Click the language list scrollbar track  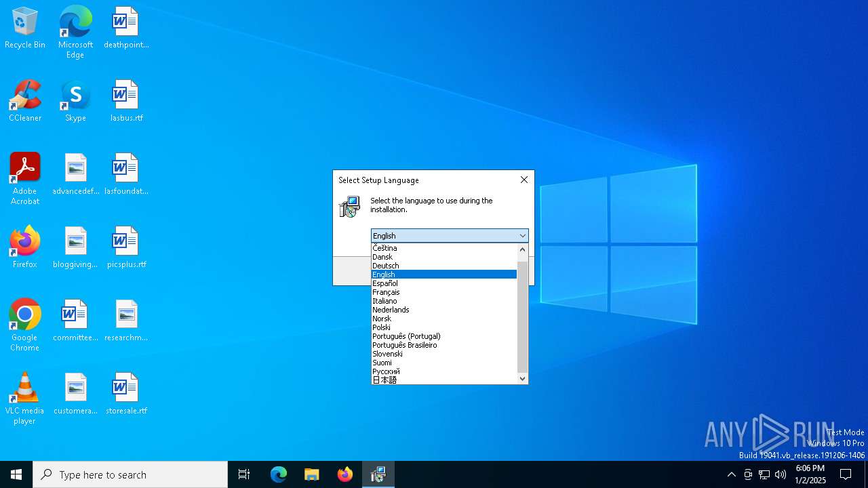point(522,314)
